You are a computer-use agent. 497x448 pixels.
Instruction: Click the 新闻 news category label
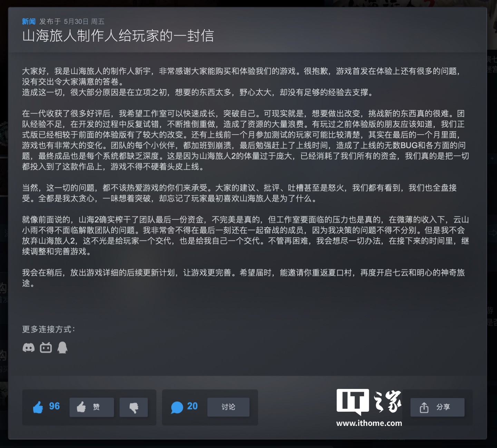[x=29, y=21]
